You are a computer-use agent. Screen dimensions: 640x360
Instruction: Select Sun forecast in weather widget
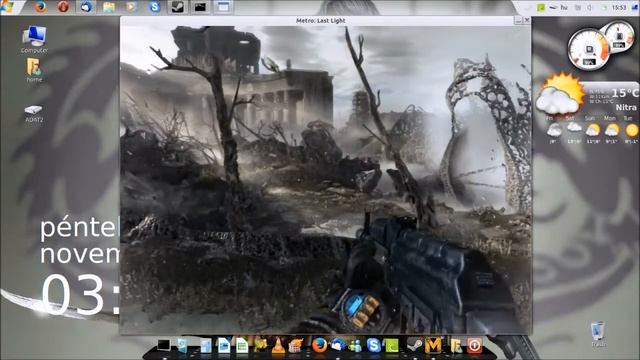coord(592,130)
